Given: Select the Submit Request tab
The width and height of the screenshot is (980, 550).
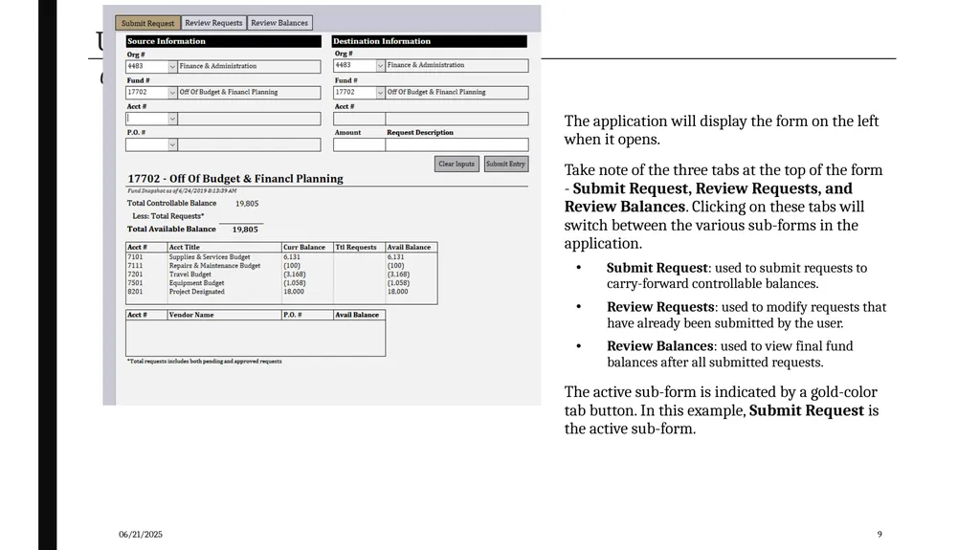Looking at the screenshot, I should 148,23.
